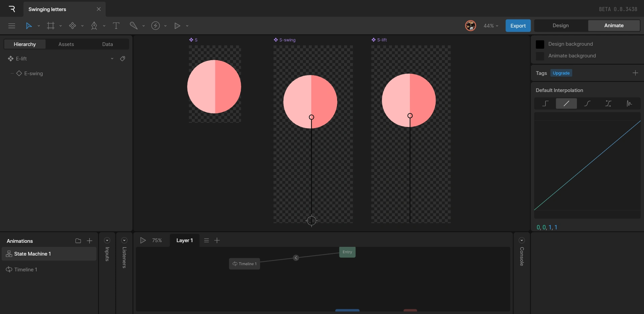Select the E-swing item in hierarchy
This screenshot has height=314, width=644.
34,74
